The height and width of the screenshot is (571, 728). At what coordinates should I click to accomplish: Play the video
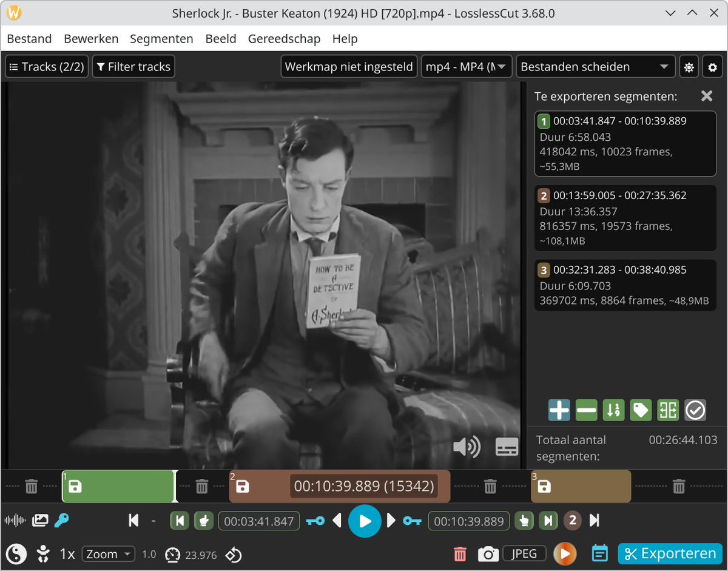pos(365,521)
